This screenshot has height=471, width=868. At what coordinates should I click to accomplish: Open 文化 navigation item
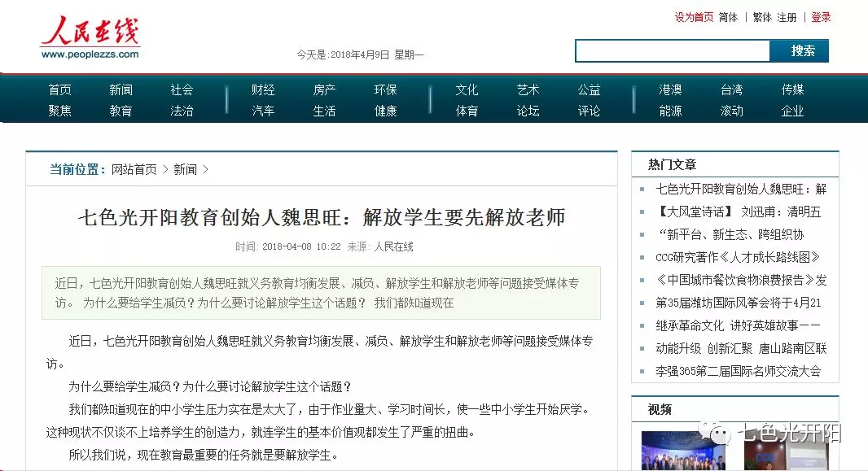pos(467,89)
